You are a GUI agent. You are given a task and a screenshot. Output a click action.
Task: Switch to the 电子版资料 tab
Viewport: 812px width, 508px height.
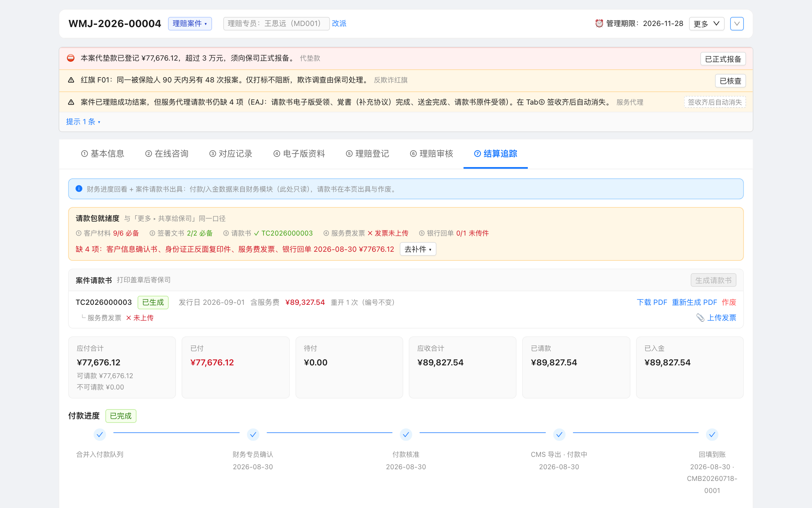coord(299,154)
